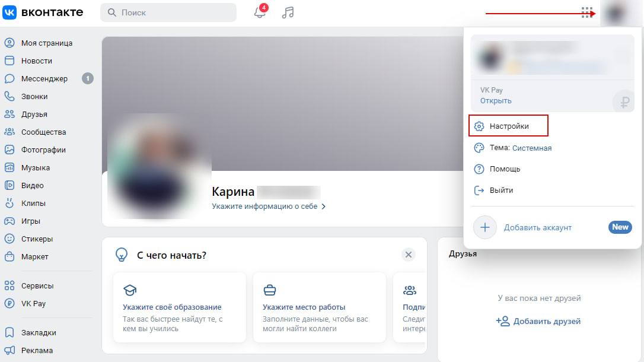Click the Клипы sidebar icon
The image size is (644, 362).
pos(9,203)
